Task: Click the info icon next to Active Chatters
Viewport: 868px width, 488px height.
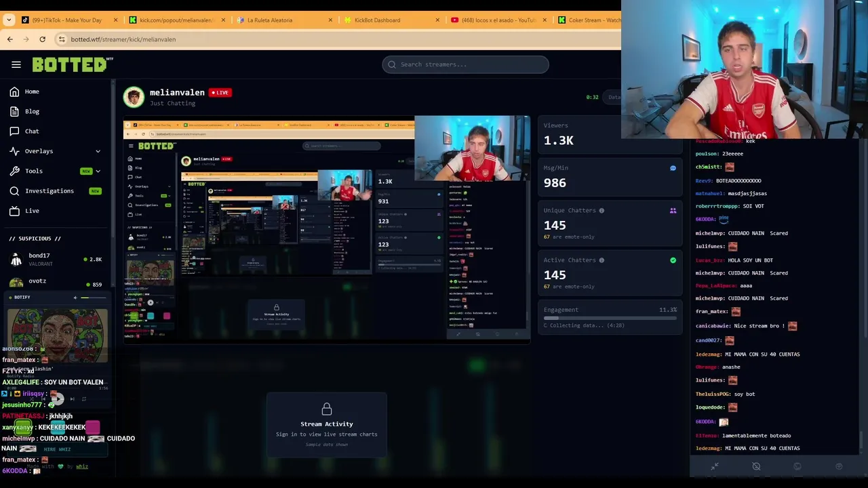Action: (601, 260)
